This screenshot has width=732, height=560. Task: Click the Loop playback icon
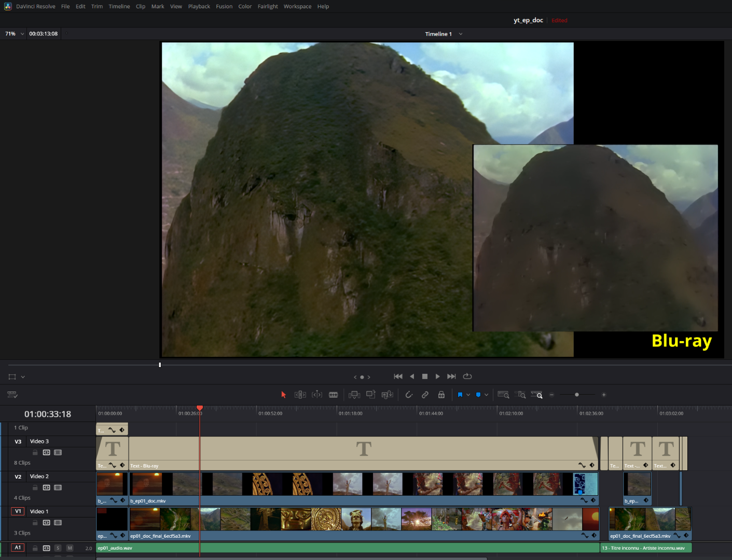(x=467, y=376)
